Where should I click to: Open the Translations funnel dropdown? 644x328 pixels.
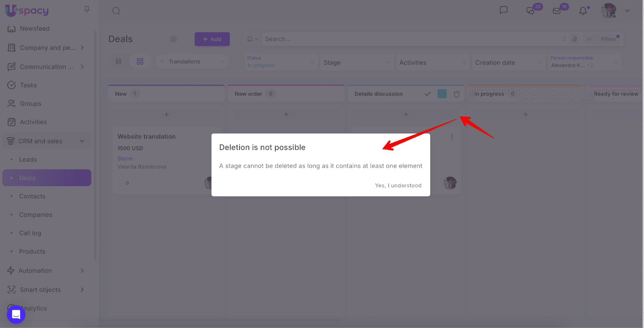point(192,61)
